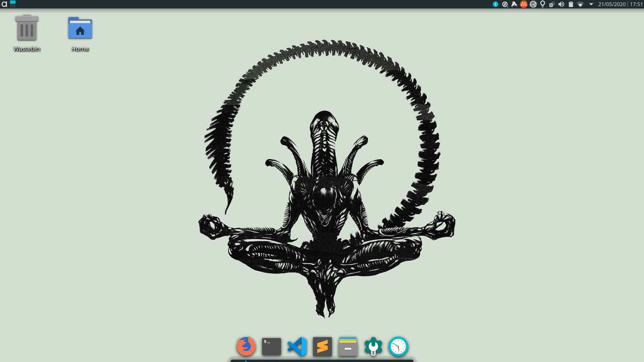Select the 'Wastebin' label text
The width and height of the screenshot is (644, 362).
coord(27,49)
